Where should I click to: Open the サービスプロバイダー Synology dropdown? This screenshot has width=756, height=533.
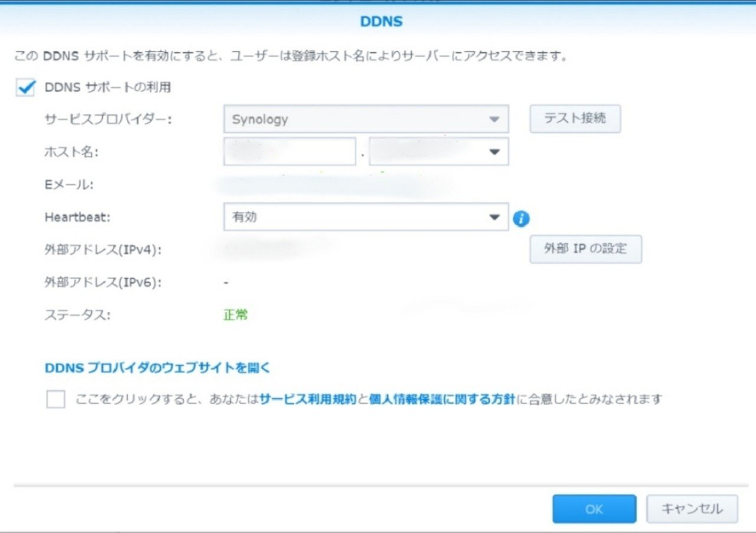[366, 119]
